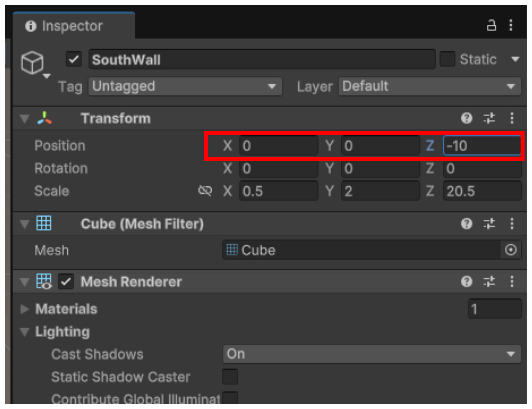The height and width of the screenshot is (409, 532).
Task: Open Transform component presets icon
Action: (x=489, y=118)
